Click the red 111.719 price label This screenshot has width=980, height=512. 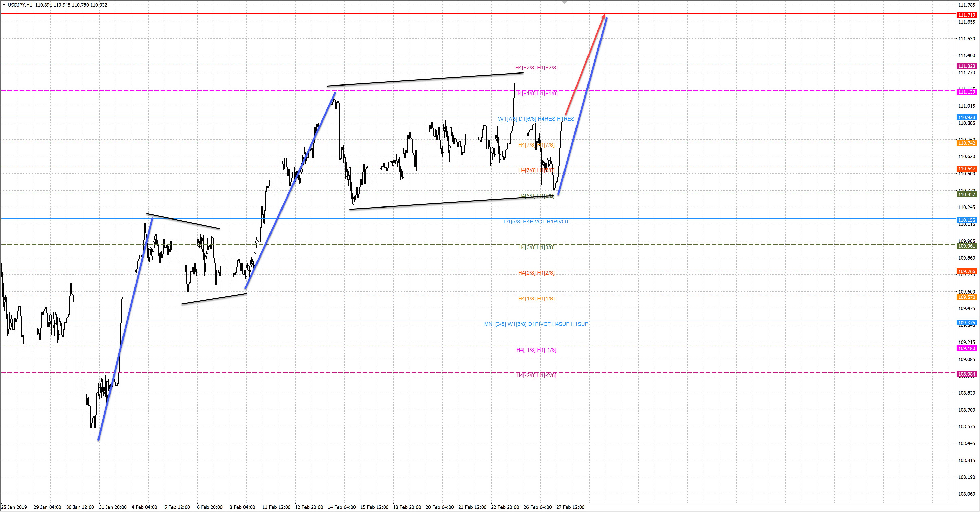point(967,15)
